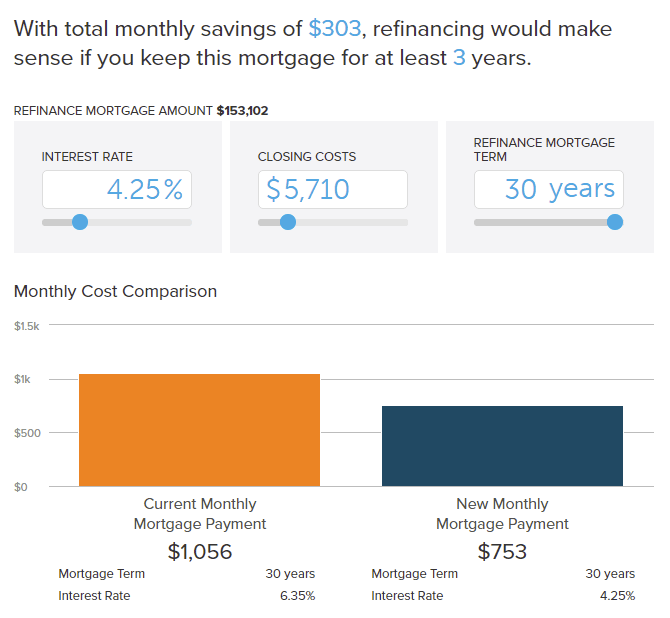The image size is (670, 618).
Task: Click the 4.25% new interest rate value below the chart
Action: pyautogui.click(x=616, y=596)
